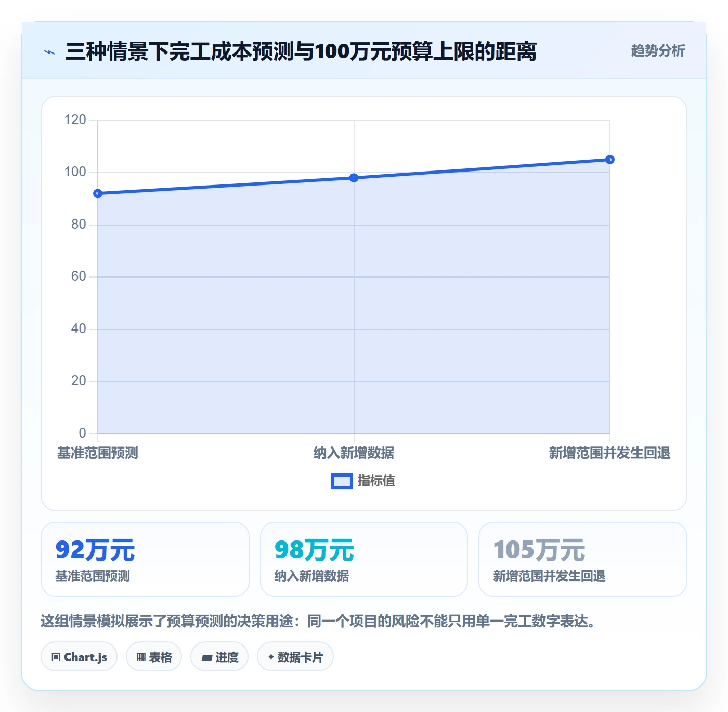Click the x-axis label 基准范围预测
Screen dimensions: 728x712
tap(98, 453)
